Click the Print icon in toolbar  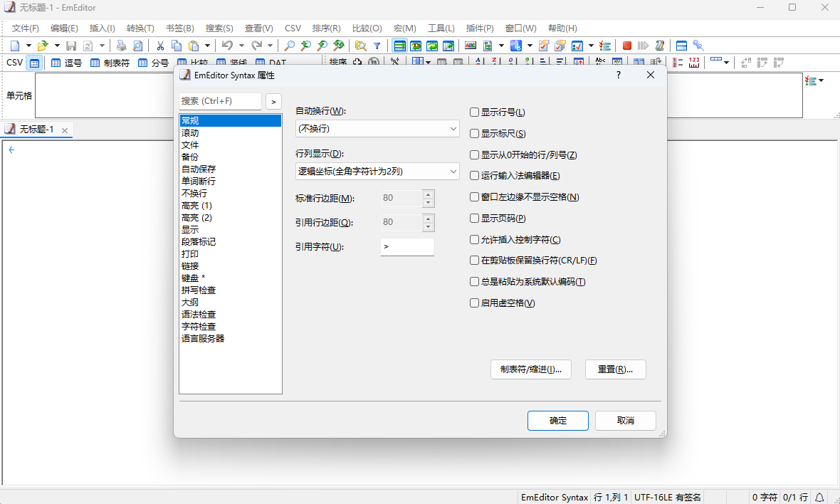tap(122, 46)
